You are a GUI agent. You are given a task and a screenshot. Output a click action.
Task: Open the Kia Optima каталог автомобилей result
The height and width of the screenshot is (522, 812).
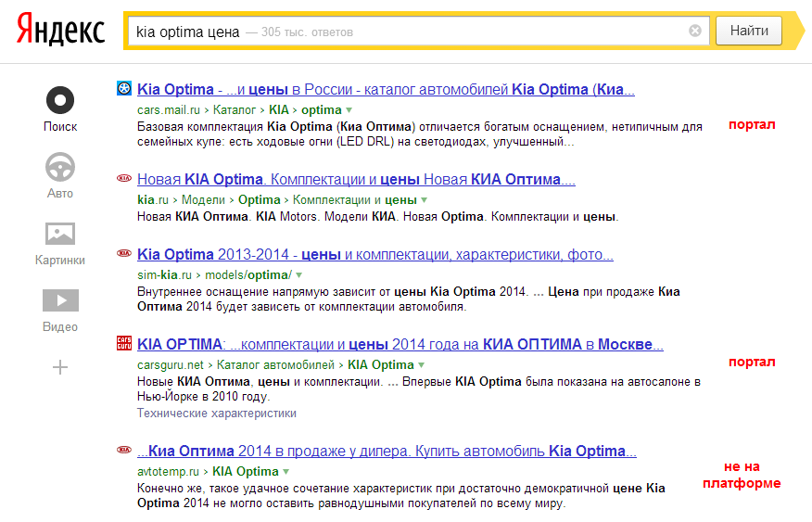coord(386,89)
